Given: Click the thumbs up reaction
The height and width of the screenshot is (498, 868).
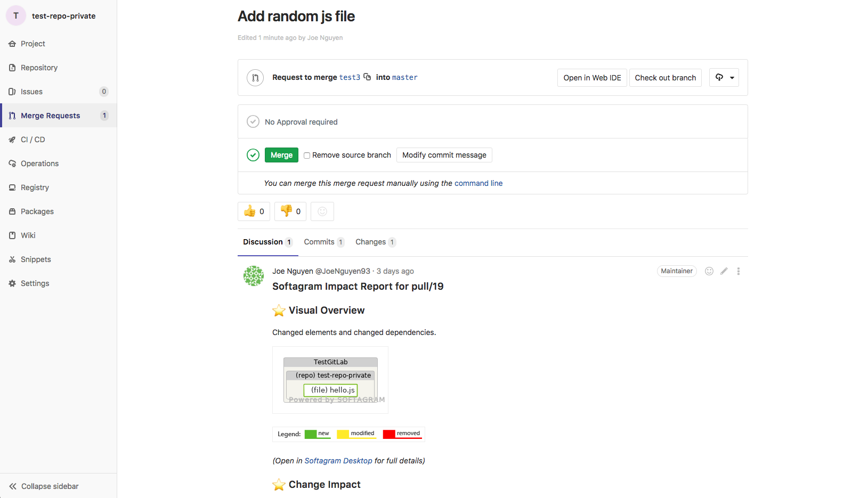Looking at the screenshot, I should pos(254,211).
